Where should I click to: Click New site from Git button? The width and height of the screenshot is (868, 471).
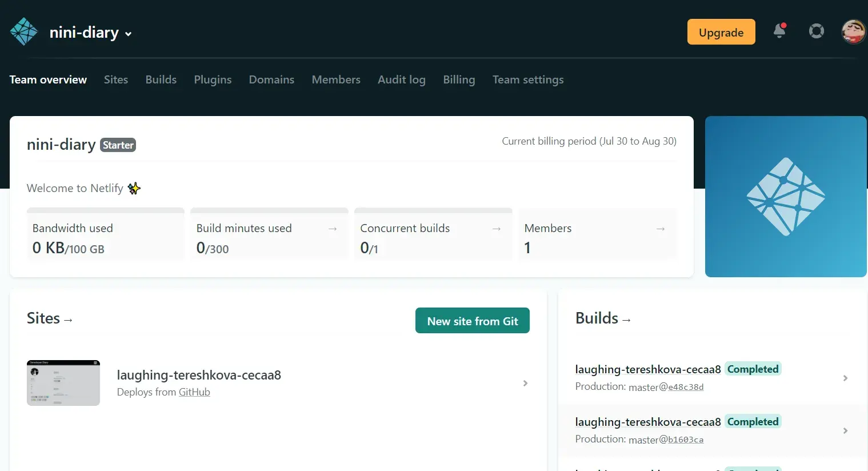[472, 321]
